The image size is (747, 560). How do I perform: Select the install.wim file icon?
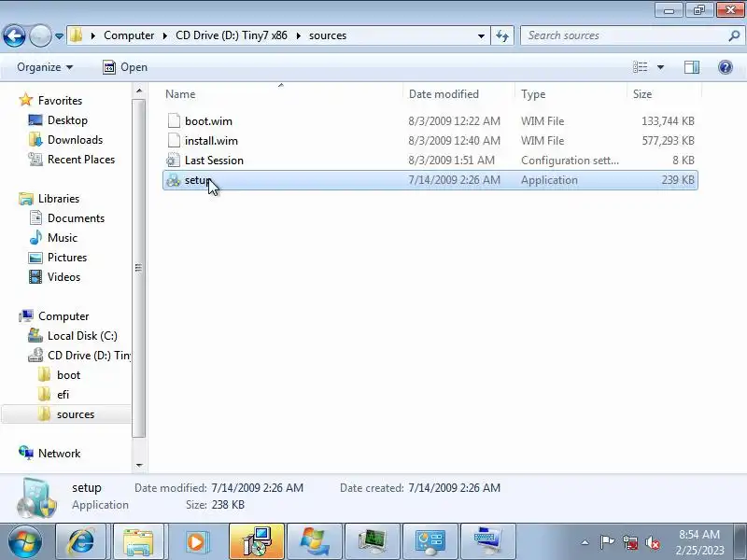click(x=174, y=141)
